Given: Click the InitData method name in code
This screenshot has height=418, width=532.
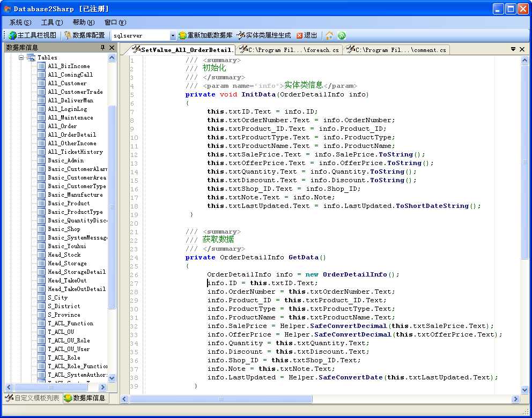Looking at the screenshot, I should [258, 94].
